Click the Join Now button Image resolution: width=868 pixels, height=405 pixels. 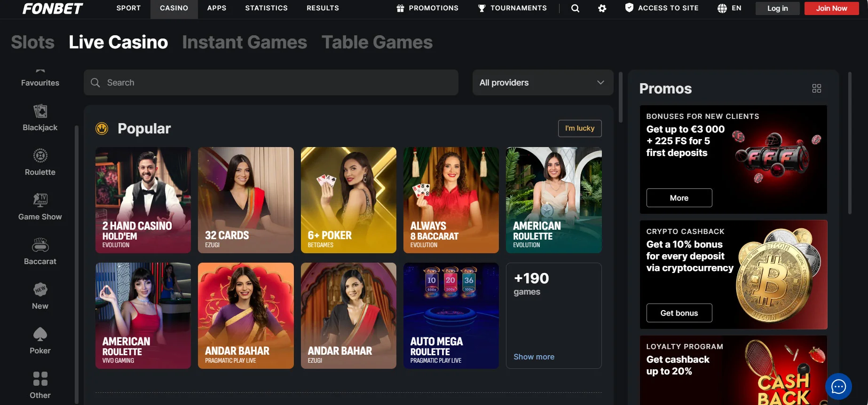(831, 8)
